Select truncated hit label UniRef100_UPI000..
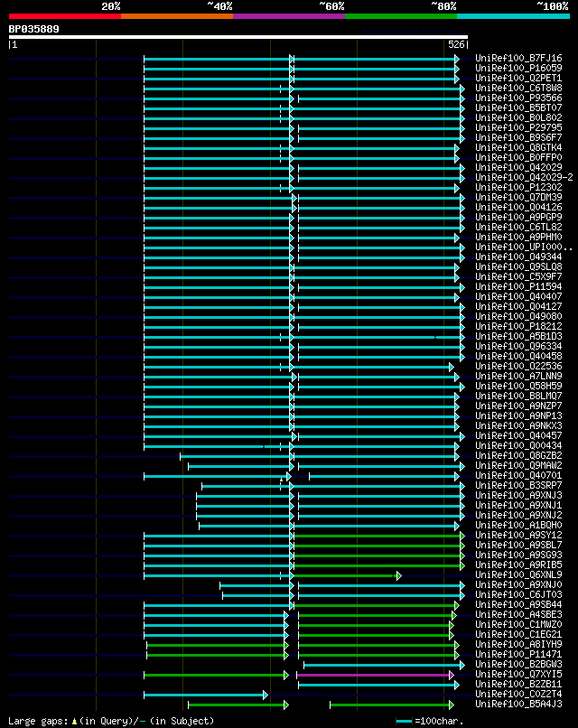The width and height of the screenshot is (578, 728). tap(524, 247)
